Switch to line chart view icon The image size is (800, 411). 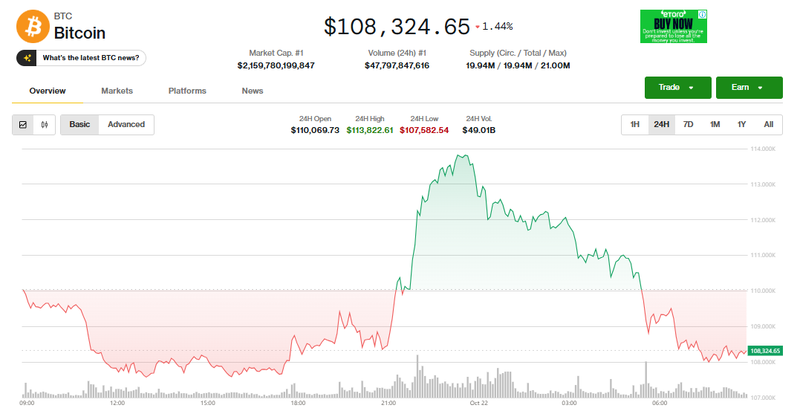pos(24,125)
